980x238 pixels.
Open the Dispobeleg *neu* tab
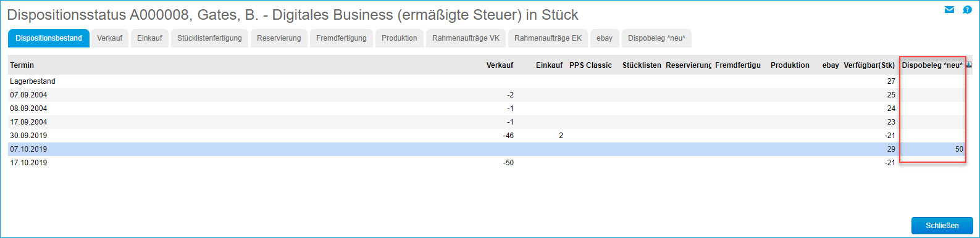(656, 38)
